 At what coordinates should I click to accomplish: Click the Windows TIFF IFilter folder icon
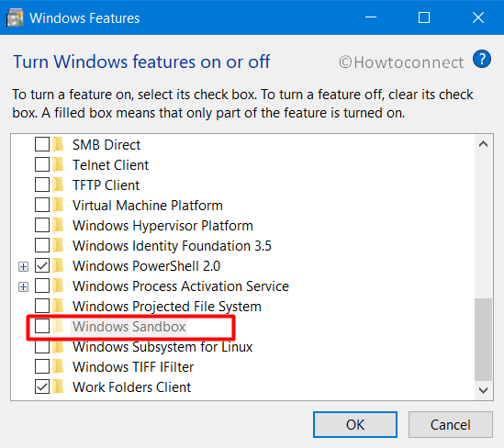point(58,366)
